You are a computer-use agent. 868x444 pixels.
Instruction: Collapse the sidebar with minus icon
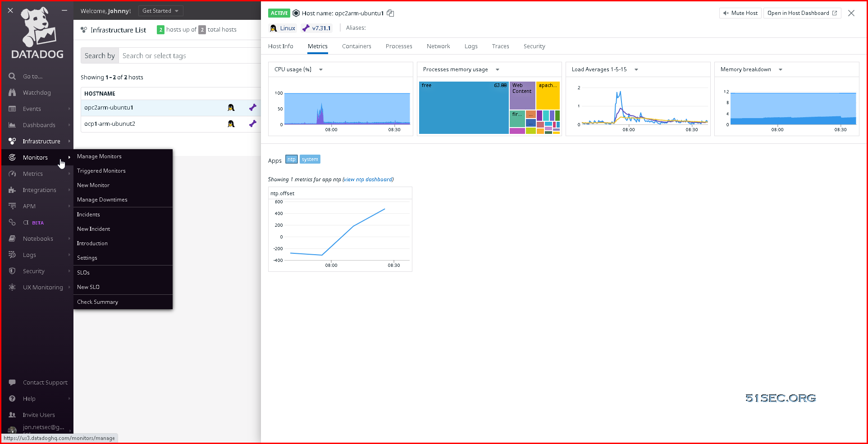[64, 10]
